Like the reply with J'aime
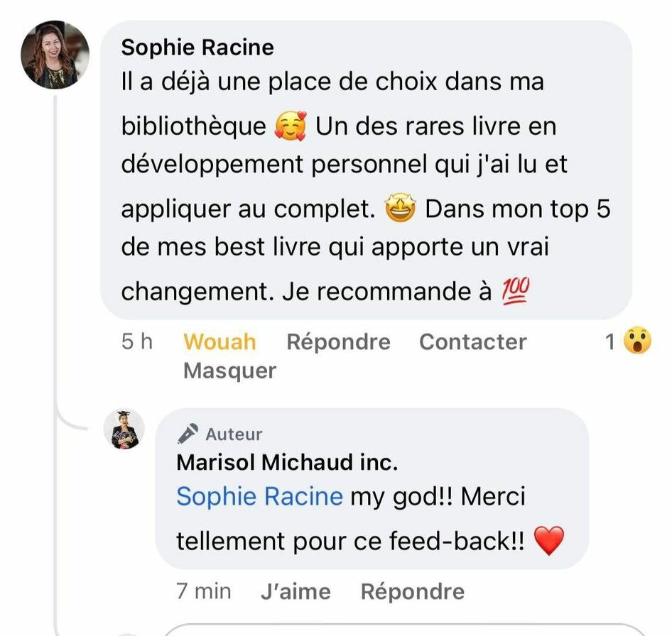This screenshot has width=672, height=636. pyautogui.click(x=296, y=591)
